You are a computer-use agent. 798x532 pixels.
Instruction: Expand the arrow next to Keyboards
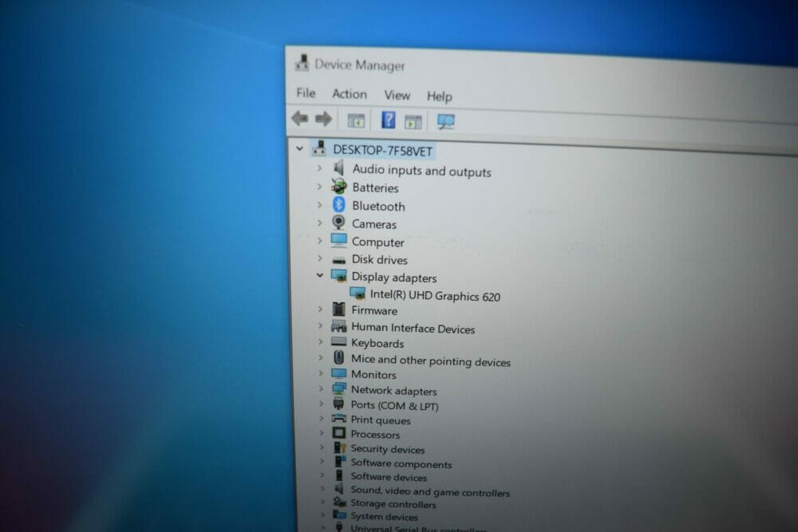click(321, 342)
